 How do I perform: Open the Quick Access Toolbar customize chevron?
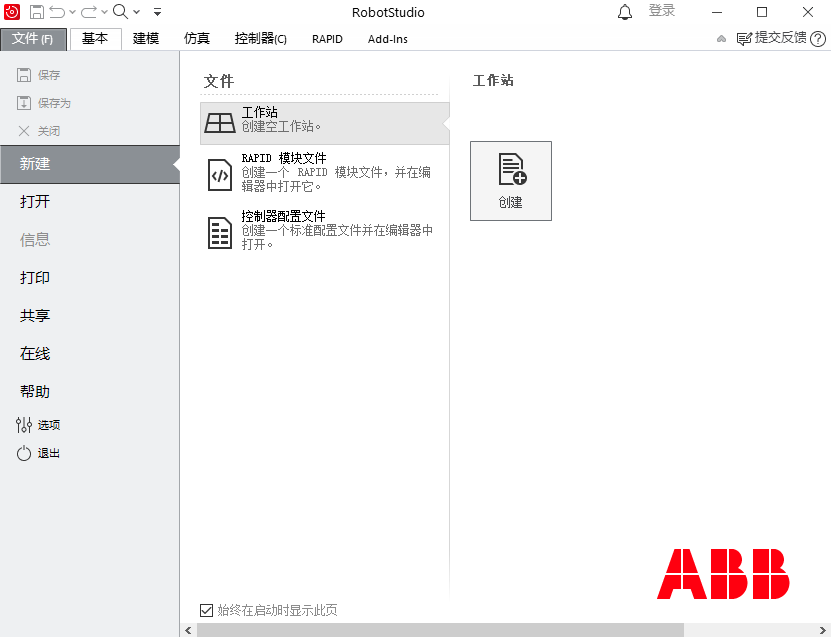157,12
